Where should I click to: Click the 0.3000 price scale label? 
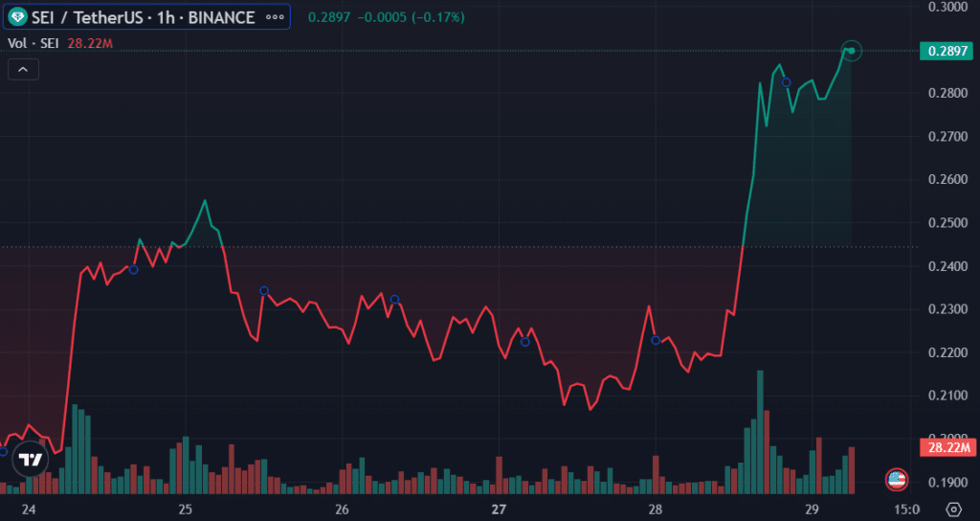point(947,7)
